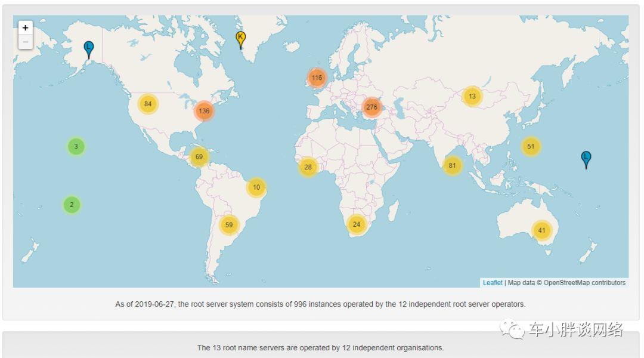
Task: Open the 116 cluster over the UK
Action: point(317,78)
